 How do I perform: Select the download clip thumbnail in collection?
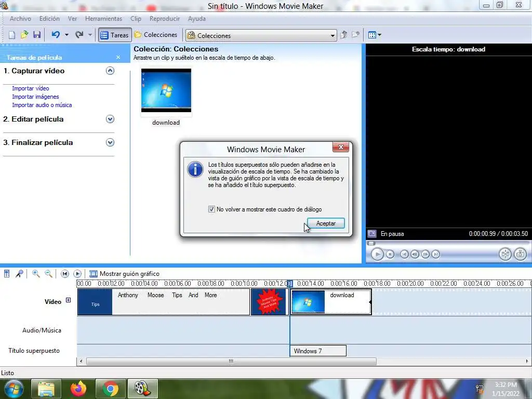click(166, 90)
